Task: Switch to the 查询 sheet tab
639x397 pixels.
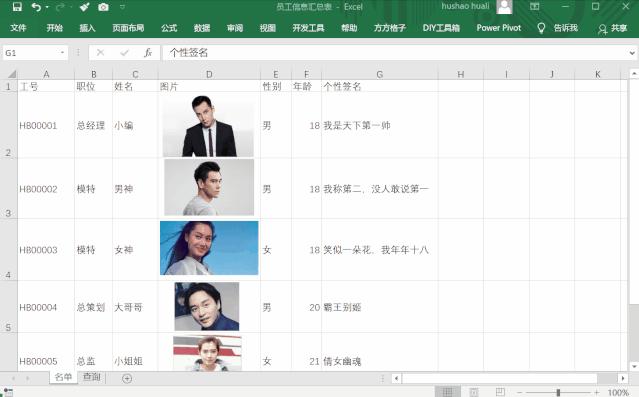Action: tap(92, 377)
